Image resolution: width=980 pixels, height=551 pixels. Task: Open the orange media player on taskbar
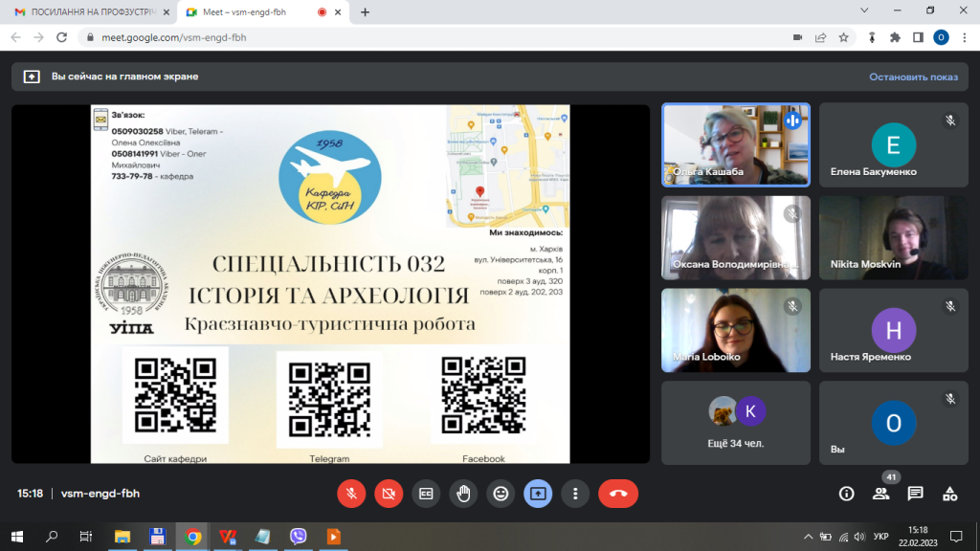pos(333,537)
